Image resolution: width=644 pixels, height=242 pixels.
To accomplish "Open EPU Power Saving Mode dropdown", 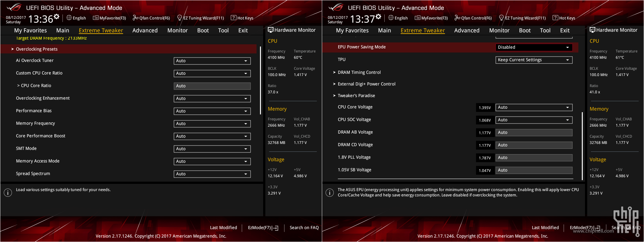I will tap(534, 47).
